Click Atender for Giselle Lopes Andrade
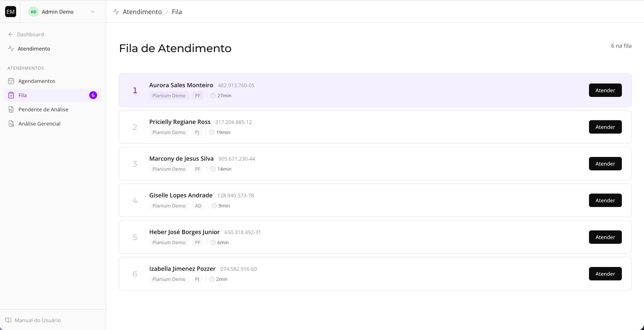Screen dimensions: 644x330 [605, 200]
